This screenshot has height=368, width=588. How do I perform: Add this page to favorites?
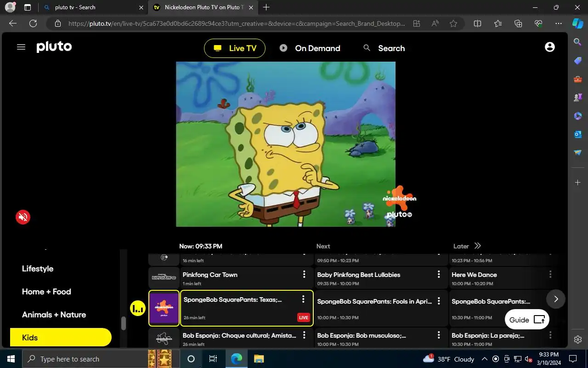(453, 23)
